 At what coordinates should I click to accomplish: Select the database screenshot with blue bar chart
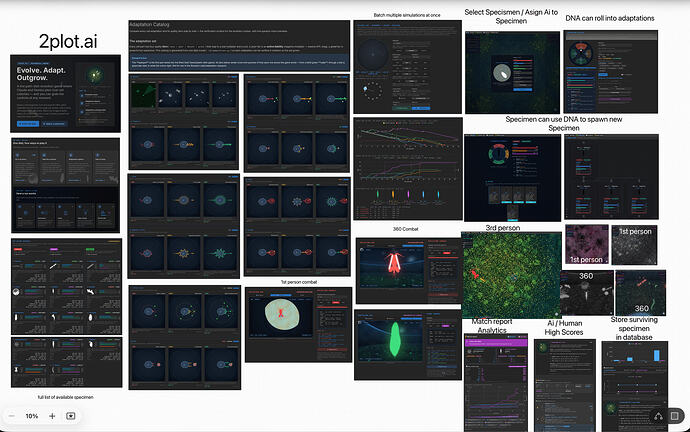pyautogui.click(x=635, y=387)
